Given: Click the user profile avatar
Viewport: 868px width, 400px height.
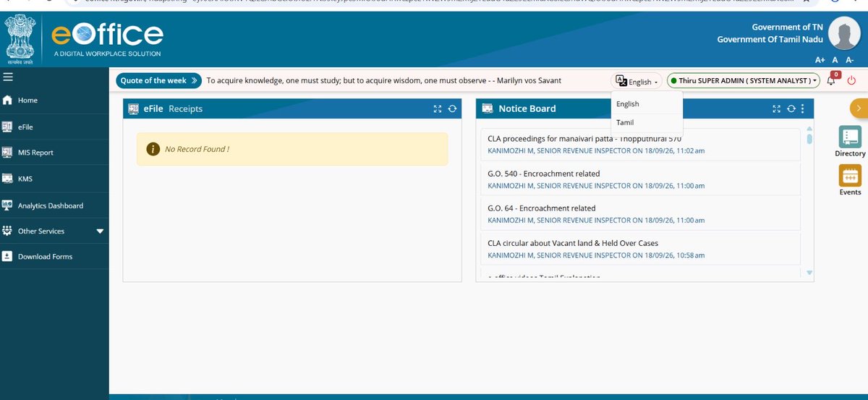Looking at the screenshot, I should click(x=844, y=34).
